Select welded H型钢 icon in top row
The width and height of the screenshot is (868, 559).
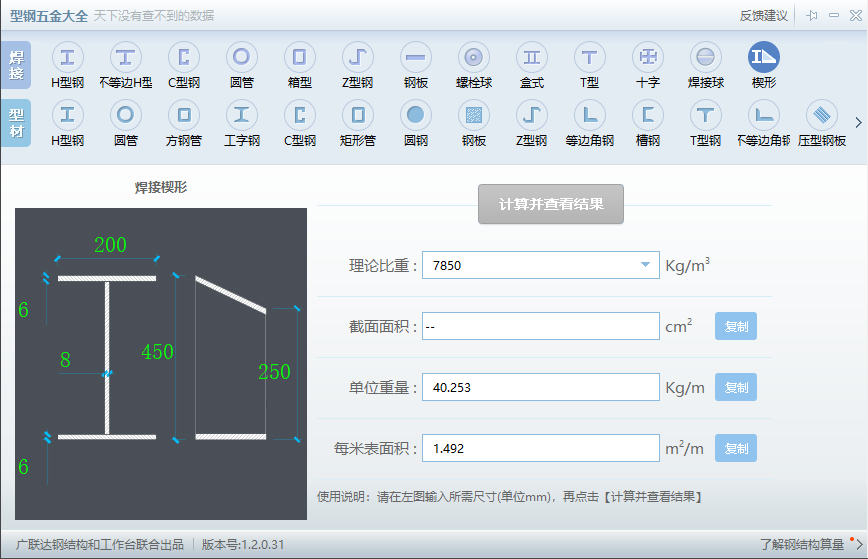[68, 58]
